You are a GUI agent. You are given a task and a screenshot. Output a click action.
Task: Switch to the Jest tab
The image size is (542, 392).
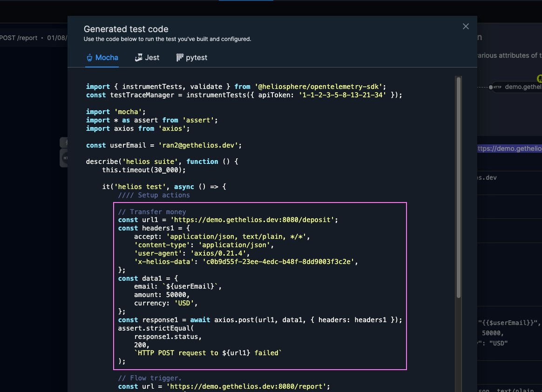pos(147,58)
